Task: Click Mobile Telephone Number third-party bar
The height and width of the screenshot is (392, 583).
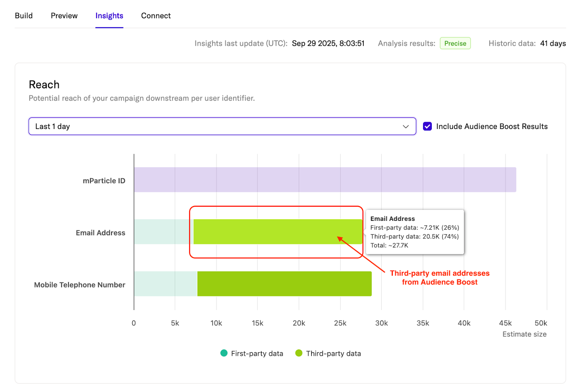Action: (x=284, y=284)
